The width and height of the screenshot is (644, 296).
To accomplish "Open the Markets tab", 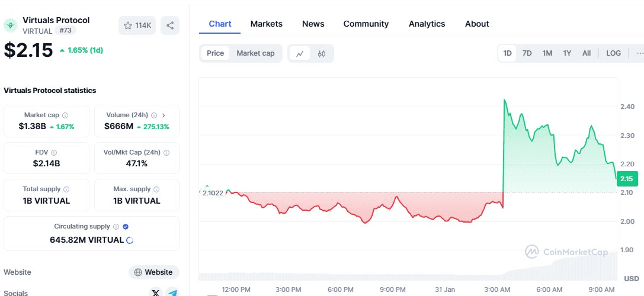I will click(x=267, y=24).
